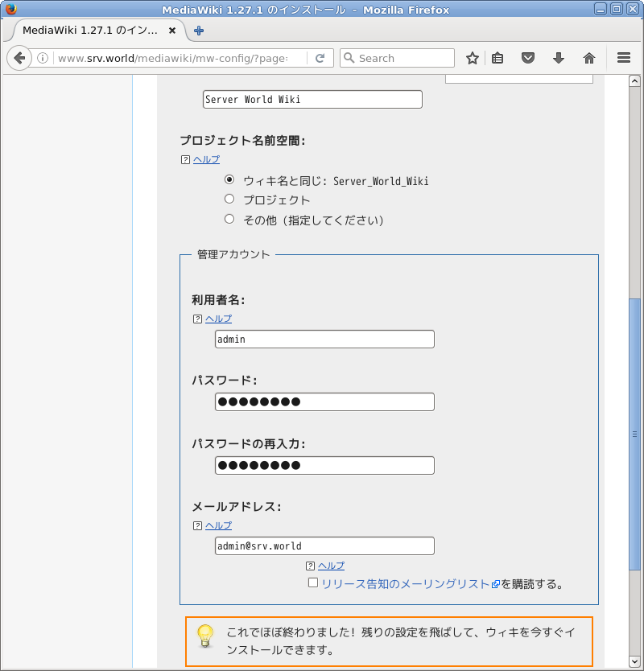Click the URL address bar
644x671 pixels.
(180, 58)
